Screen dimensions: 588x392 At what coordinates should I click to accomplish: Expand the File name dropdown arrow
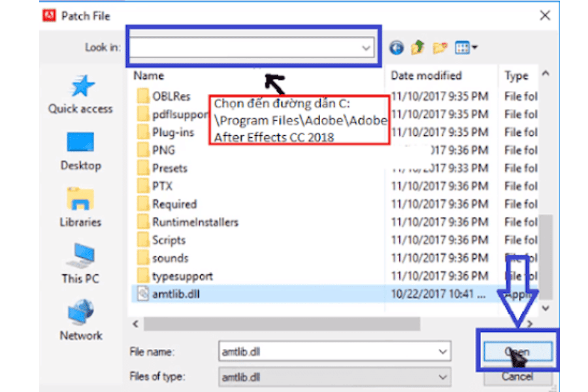(x=443, y=351)
